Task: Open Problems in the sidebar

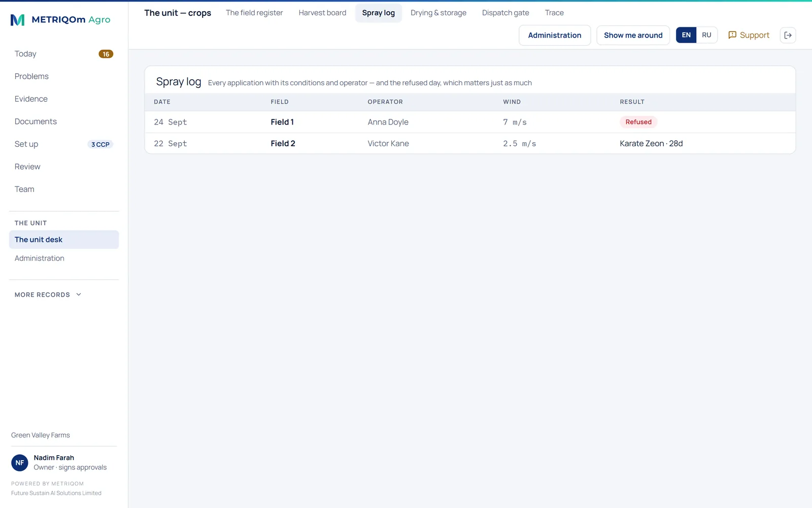Action: (64, 76)
